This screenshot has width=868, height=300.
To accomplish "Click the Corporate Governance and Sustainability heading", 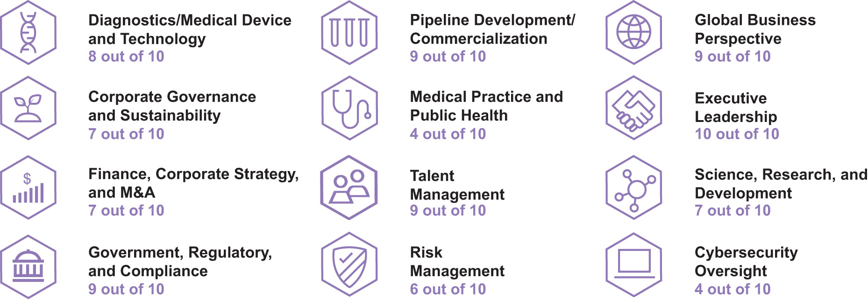I will point(172,106).
